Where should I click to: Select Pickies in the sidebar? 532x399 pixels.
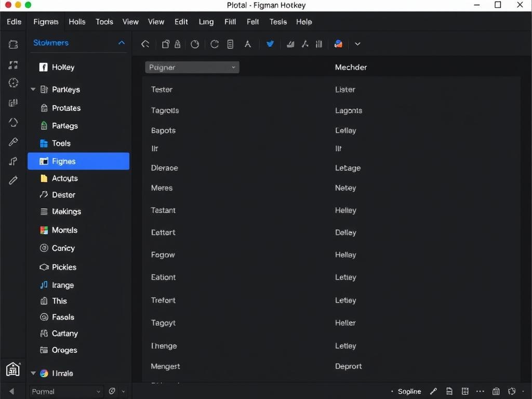pyautogui.click(x=78, y=267)
